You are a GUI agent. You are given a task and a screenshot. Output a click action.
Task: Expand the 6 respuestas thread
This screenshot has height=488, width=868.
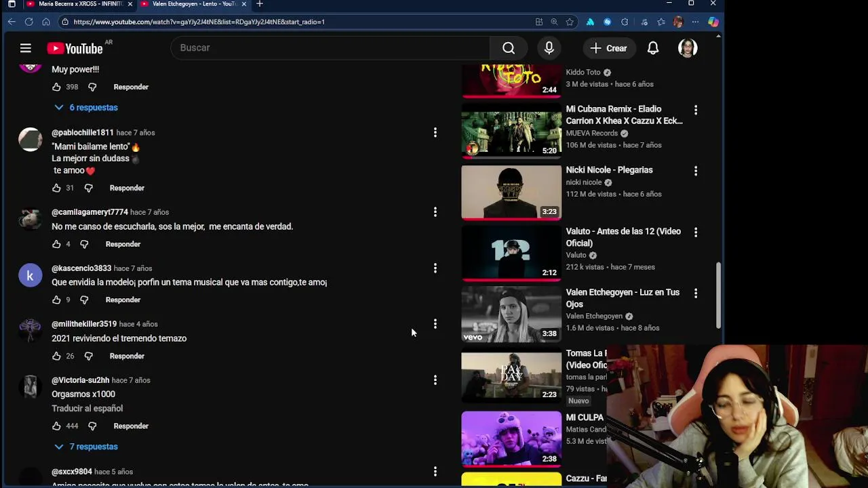click(86, 107)
